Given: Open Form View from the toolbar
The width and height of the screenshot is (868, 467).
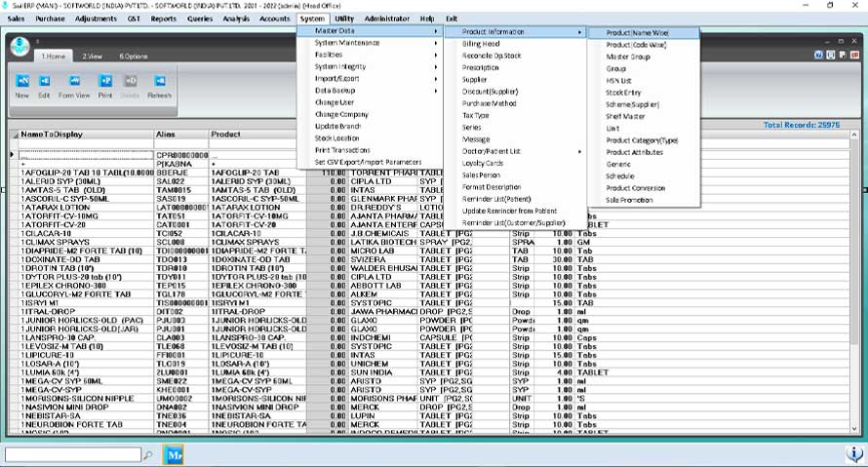Looking at the screenshot, I should click(x=74, y=81).
